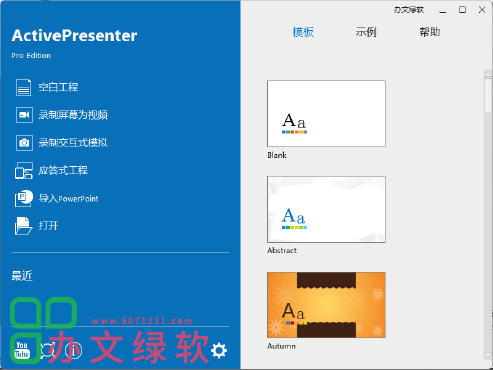This screenshot has height=370, width=493.
Task: Create a new 应答式工程
Action: (x=63, y=171)
